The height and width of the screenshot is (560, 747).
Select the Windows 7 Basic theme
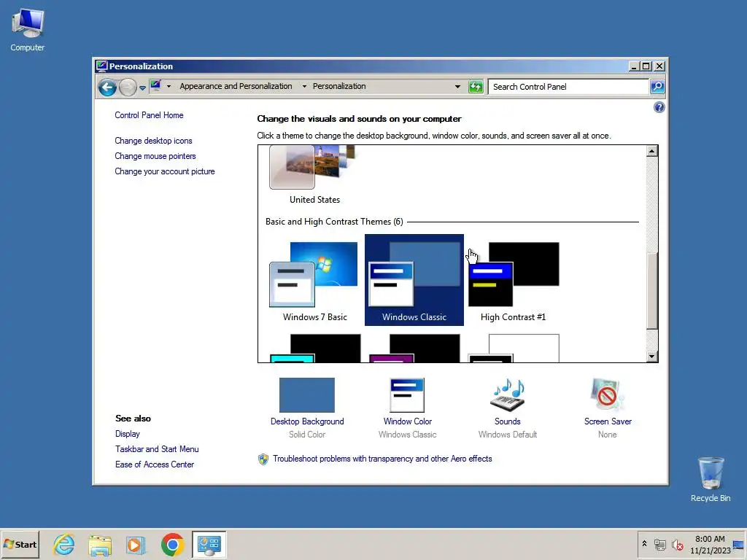pos(315,280)
